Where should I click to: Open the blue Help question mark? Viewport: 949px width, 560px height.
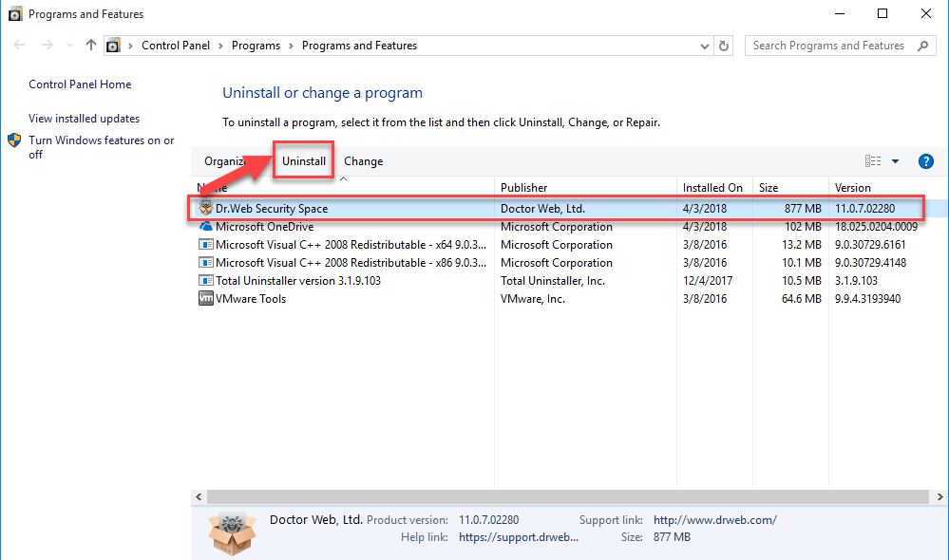[926, 161]
